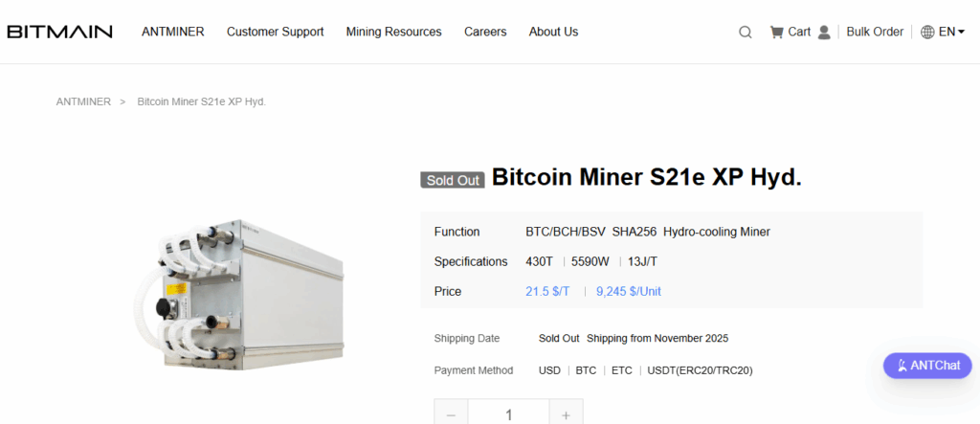Click the Bulk Order link
This screenshot has height=424, width=980.
point(875,32)
